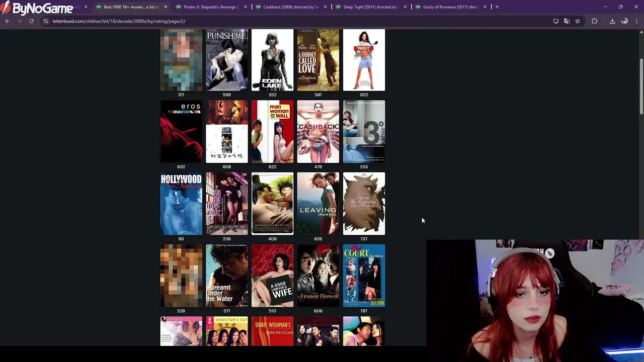Click the list number 197

pos(364,311)
